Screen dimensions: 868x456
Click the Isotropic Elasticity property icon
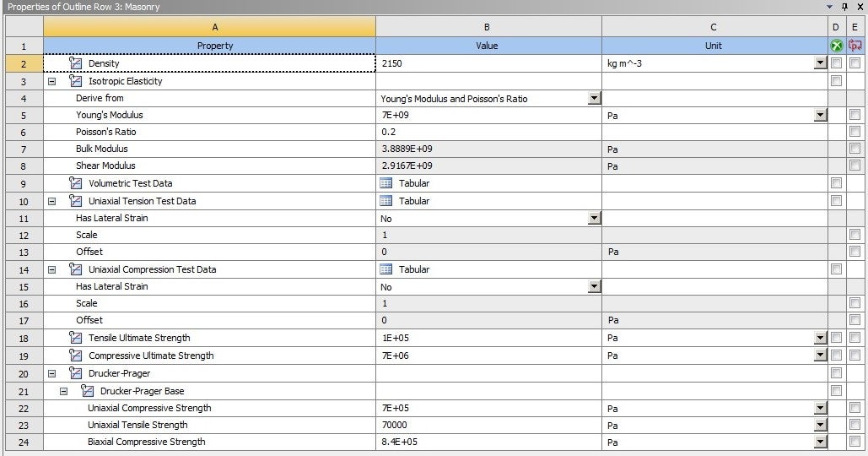point(75,81)
